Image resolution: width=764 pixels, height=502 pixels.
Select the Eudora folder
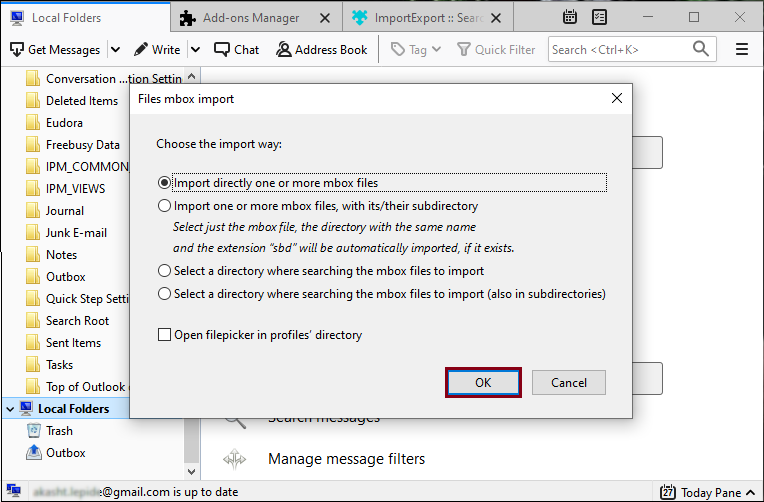64,123
